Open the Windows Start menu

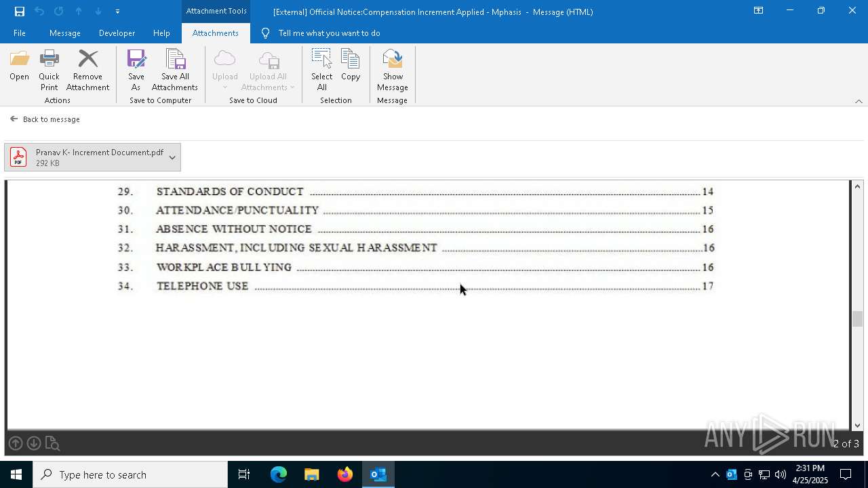16,474
